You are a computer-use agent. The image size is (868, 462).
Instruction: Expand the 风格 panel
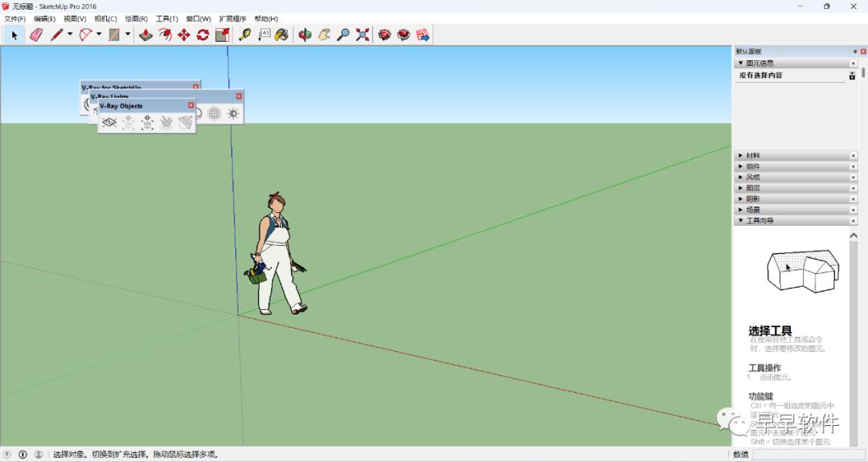click(x=741, y=178)
